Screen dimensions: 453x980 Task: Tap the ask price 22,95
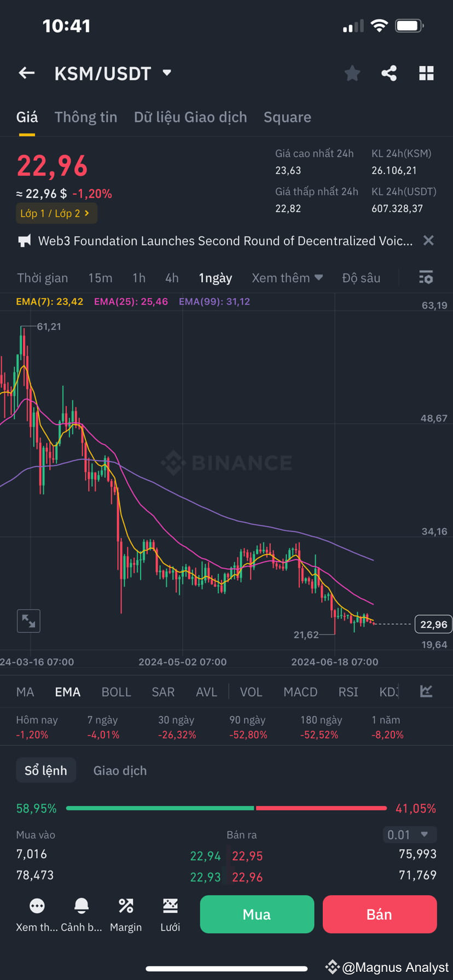(x=247, y=856)
